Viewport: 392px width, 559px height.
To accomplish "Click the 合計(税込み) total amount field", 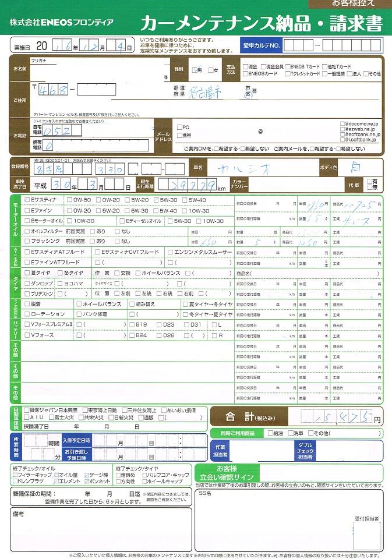I will pos(337,416).
